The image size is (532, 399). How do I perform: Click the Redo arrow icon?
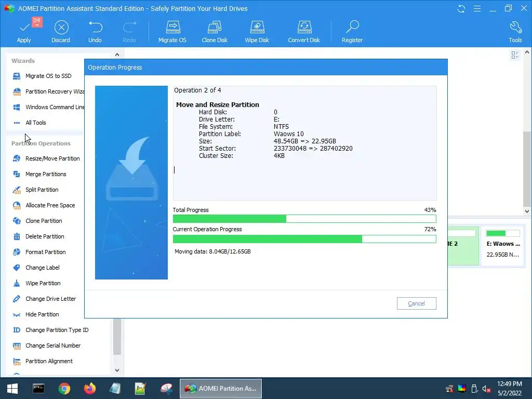[129, 27]
